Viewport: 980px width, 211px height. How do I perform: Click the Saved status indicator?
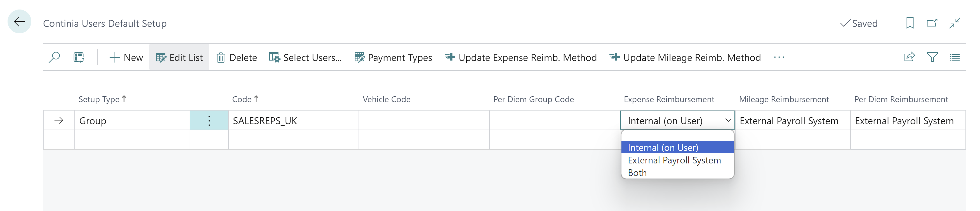tap(859, 24)
